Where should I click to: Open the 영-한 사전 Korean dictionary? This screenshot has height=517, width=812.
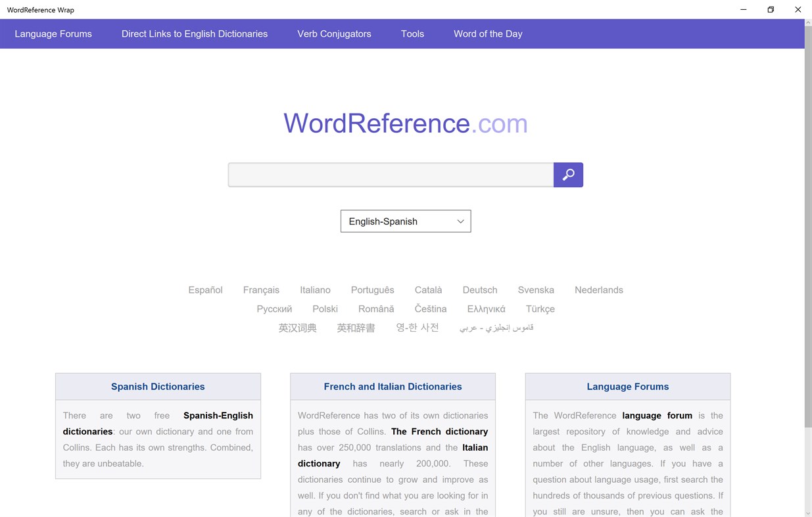click(418, 327)
